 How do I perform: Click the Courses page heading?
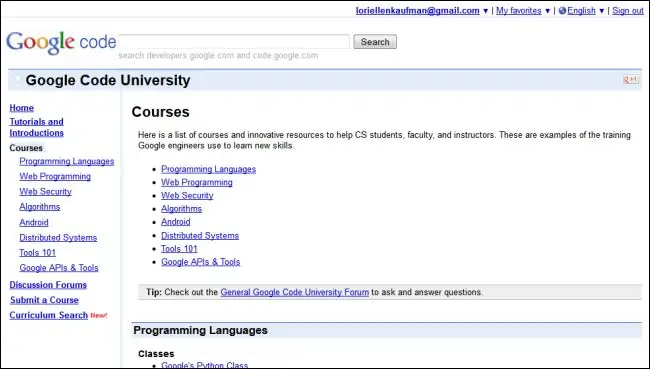pyautogui.click(x=160, y=112)
